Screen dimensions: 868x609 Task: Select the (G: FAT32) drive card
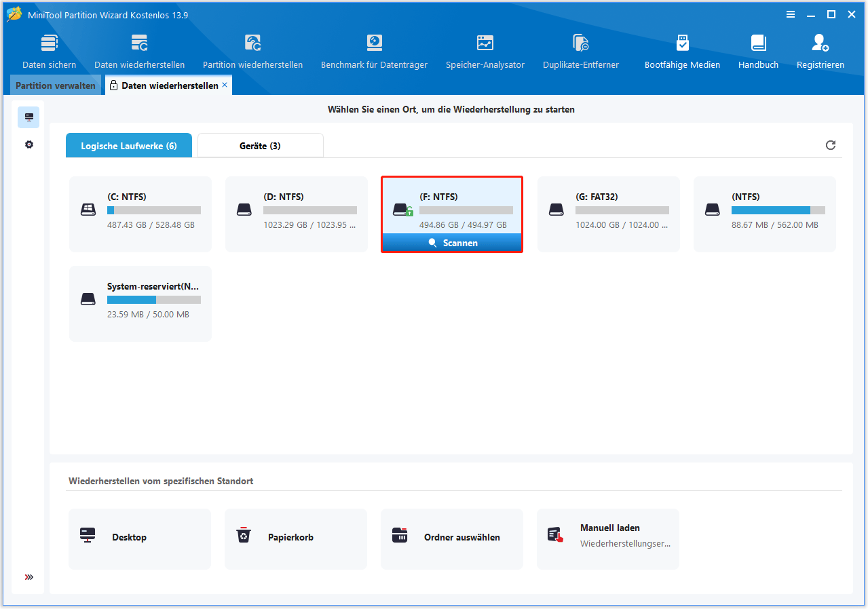609,214
